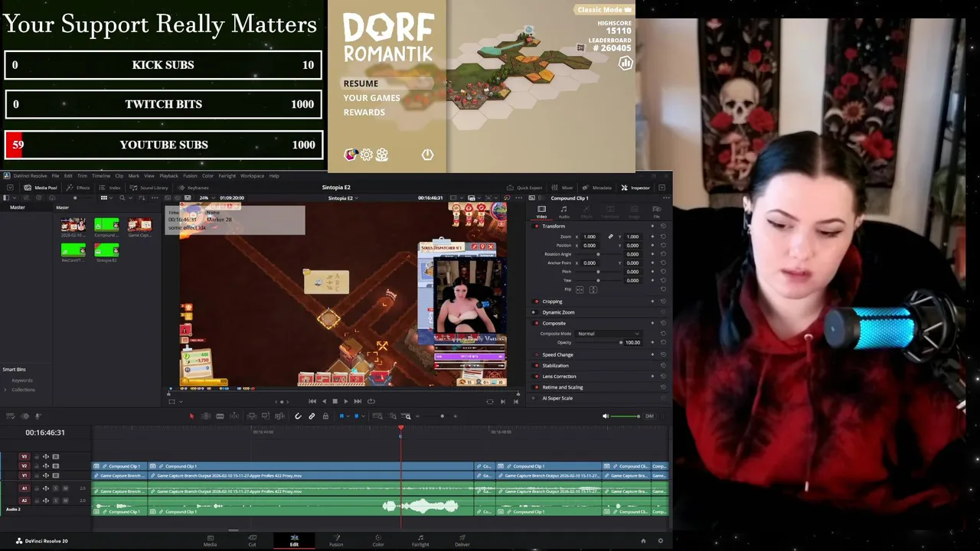This screenshot has width=980, height=551.
Task: Toggle the Linked Selection chain icon
Action: pyautogui.click(x=312, y=416)
